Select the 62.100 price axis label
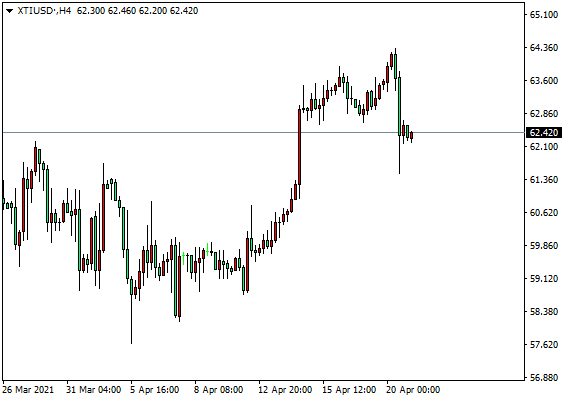Viewport: 565px width, 401px height. tap(544, 146)
